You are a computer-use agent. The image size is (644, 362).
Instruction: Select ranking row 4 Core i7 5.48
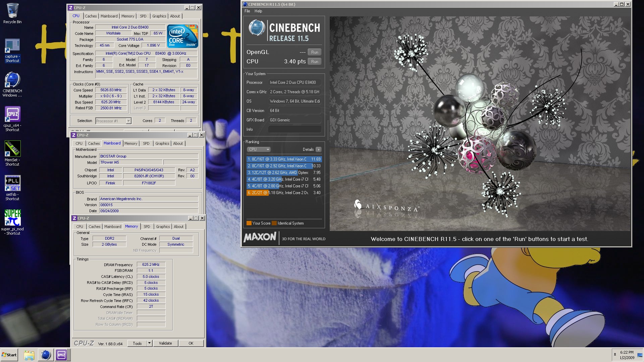click(284, 179)
